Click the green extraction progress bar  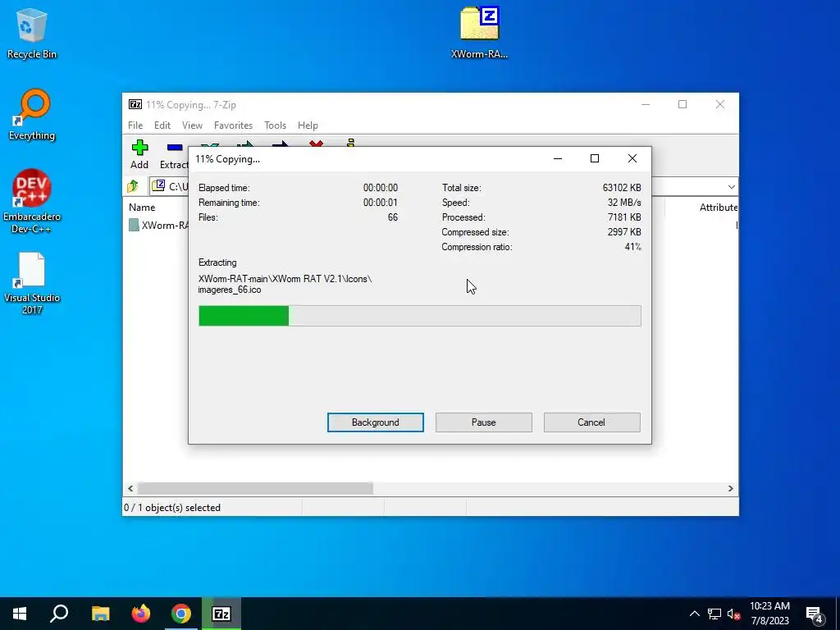coord(419,316)
